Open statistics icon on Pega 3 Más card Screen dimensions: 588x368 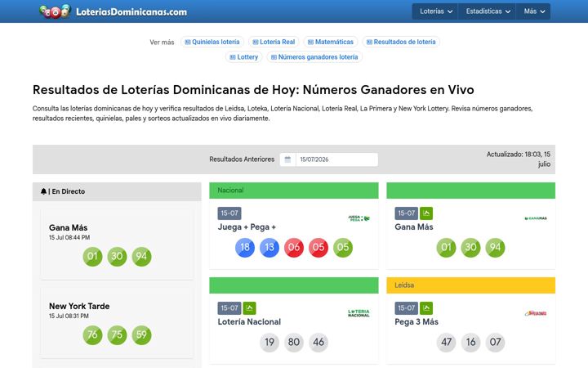[426, 308]
